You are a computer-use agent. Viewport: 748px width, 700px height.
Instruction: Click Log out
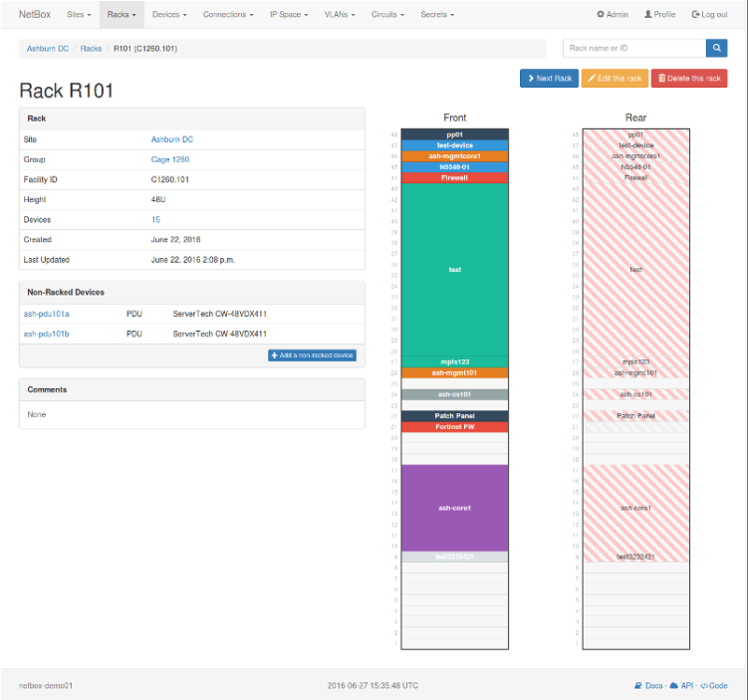(x=709, y=14)
